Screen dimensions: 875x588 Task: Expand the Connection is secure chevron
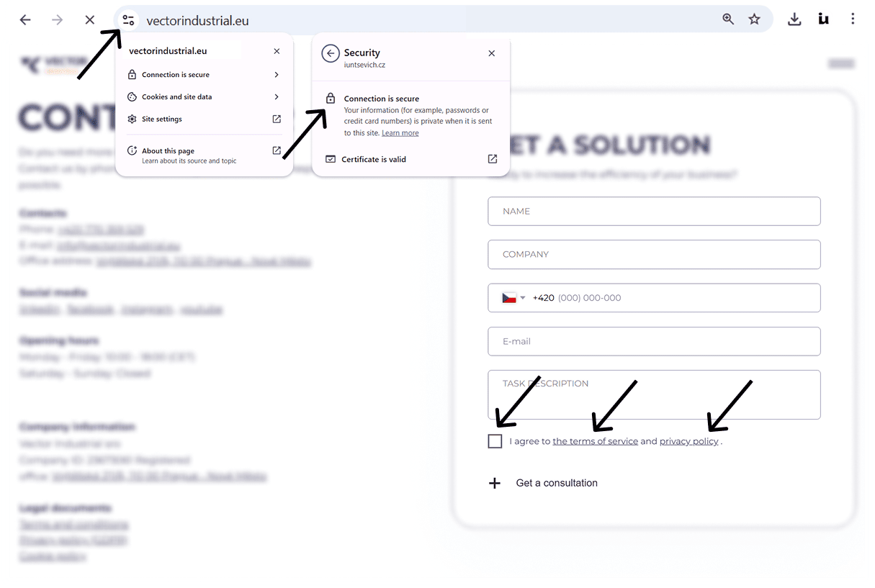[x=276, y=74]
